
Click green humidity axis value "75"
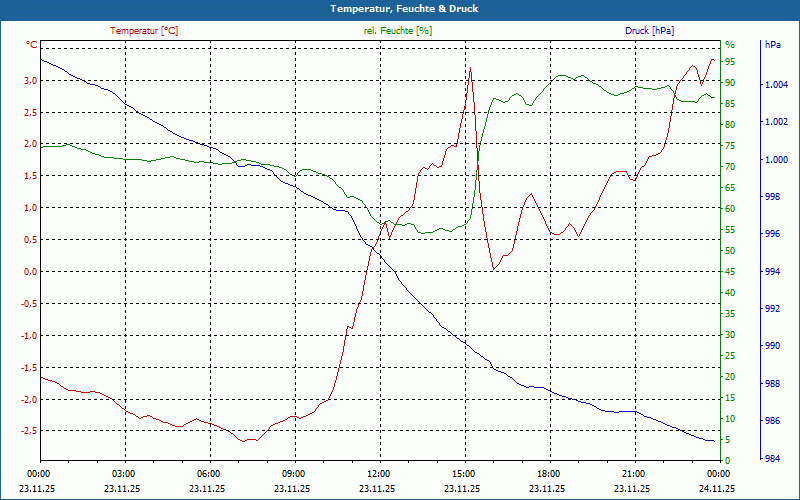tap(730, 146)
